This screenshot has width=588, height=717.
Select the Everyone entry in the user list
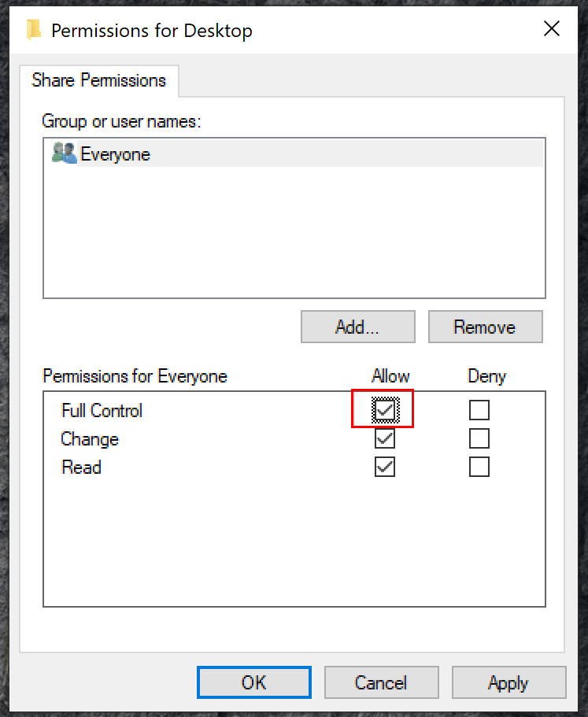115,153
